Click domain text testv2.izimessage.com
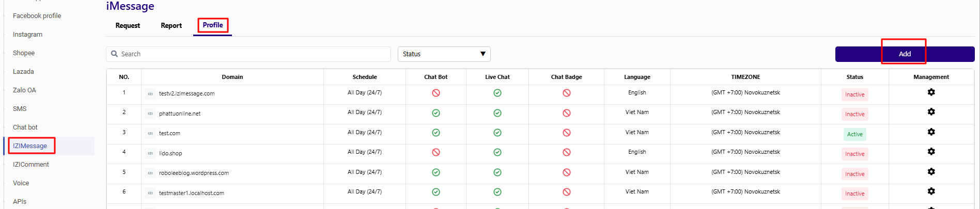This screenshot has height=209, width=980. pos(186,94)
